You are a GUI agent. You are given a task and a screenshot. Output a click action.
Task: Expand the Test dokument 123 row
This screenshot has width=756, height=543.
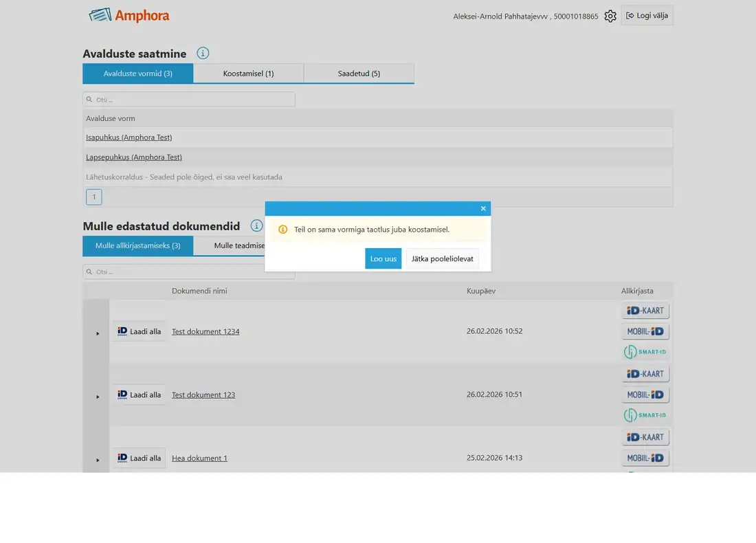[x=98, y=397]
